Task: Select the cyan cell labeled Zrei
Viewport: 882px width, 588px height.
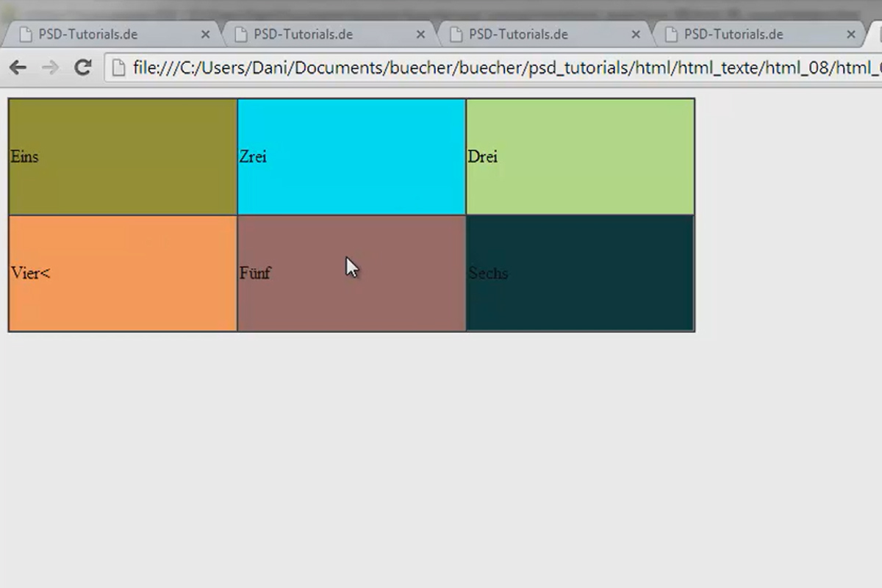Action: [x=351, y=156]
